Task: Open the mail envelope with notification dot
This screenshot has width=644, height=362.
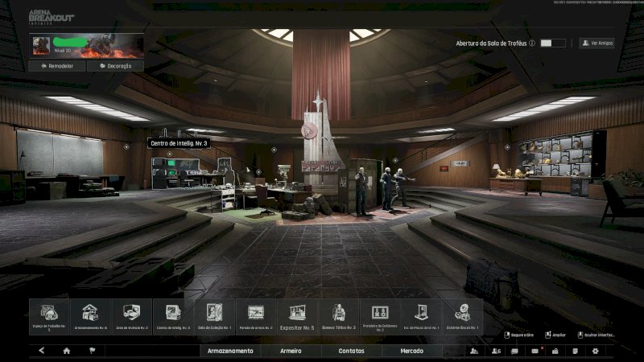Action: [535, 351]
